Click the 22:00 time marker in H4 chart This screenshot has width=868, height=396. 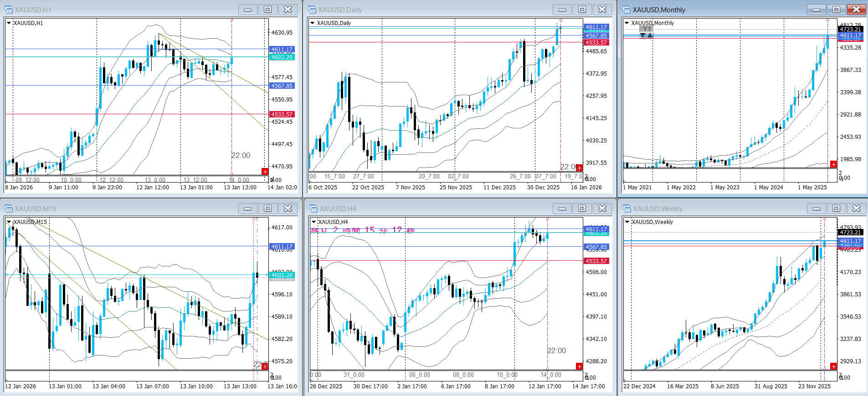556,350
